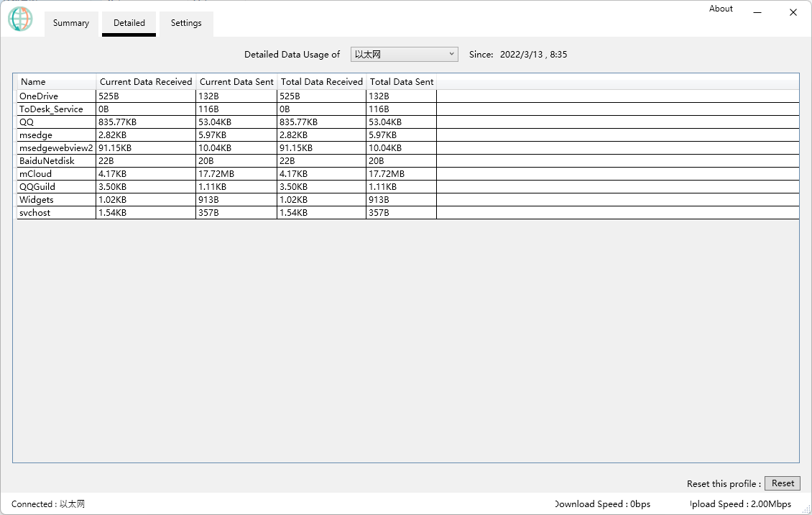Image resolution: width=812 pixels, height=515 pixels.
Task: Sort by Current Data Sent column
Action: [236, 82]
